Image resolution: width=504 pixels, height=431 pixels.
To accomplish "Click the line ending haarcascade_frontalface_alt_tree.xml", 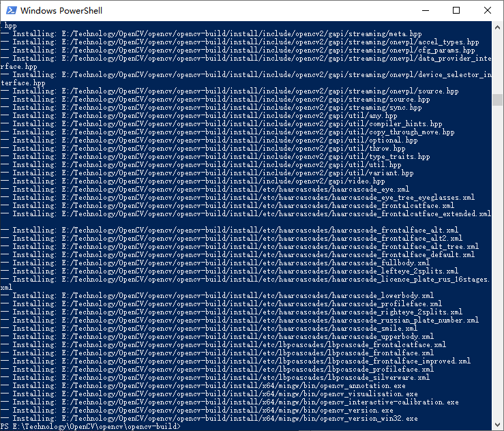I will tap(240, 246).
